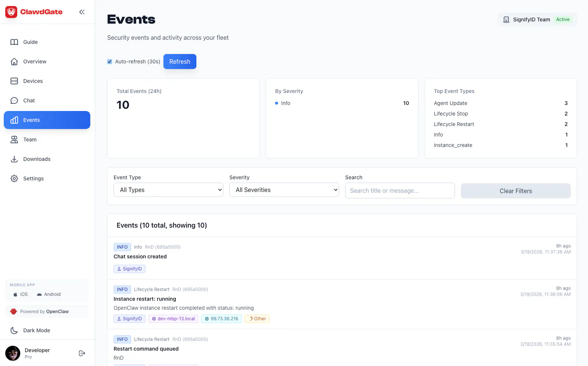
Task: Click the building icon next to SignifyID Team
Action: (x=506, y=19)
